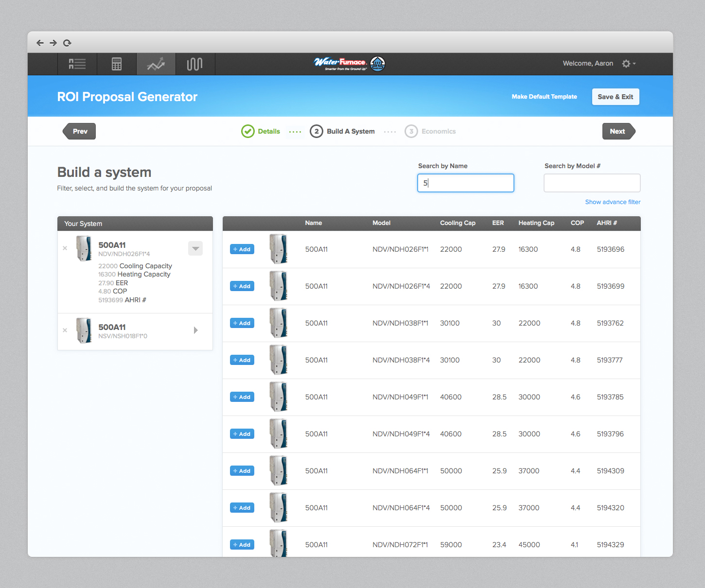Screen dimensions: 705x588
Task: Collapse the NDV/NDH026F1*4 system details
Action: pyautogui.click(x=195, y=248)
